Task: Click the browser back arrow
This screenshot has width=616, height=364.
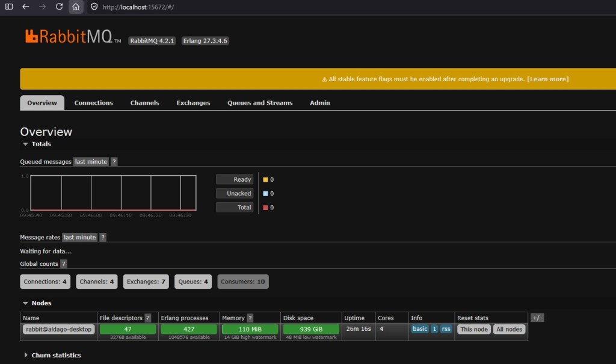Action: pyautogui.click(x=25, y=7)
